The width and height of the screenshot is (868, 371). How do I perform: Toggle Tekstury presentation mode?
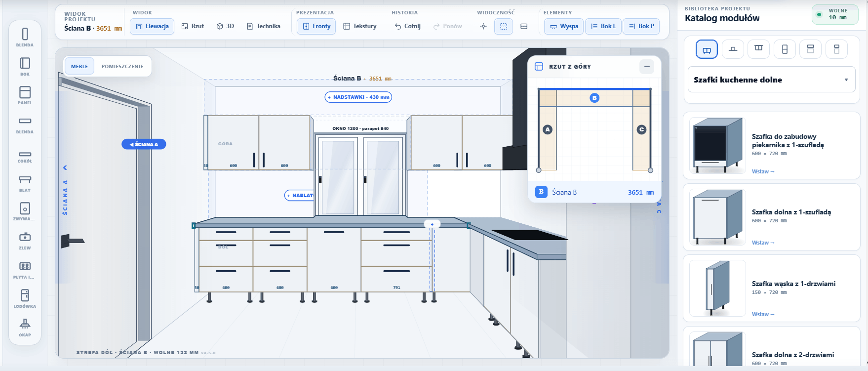coord(360,26)
